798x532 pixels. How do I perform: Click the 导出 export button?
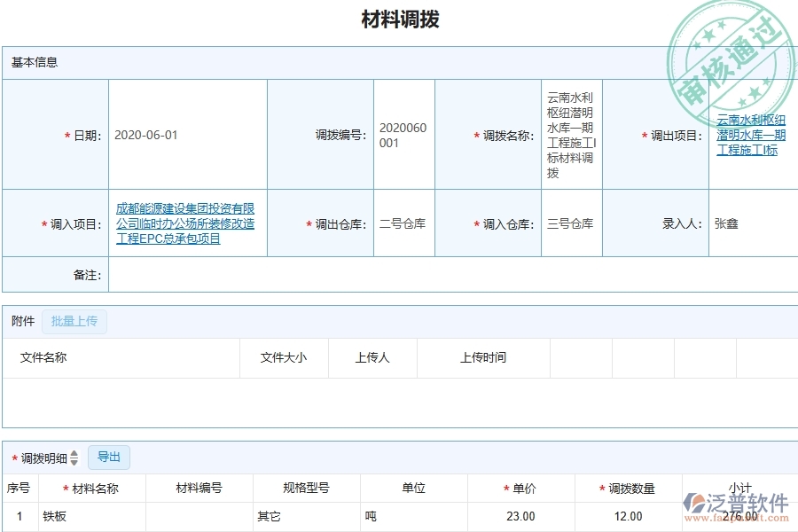(109, 457)
